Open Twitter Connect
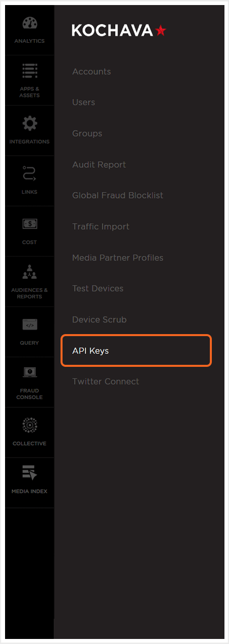 coord(105,381)
